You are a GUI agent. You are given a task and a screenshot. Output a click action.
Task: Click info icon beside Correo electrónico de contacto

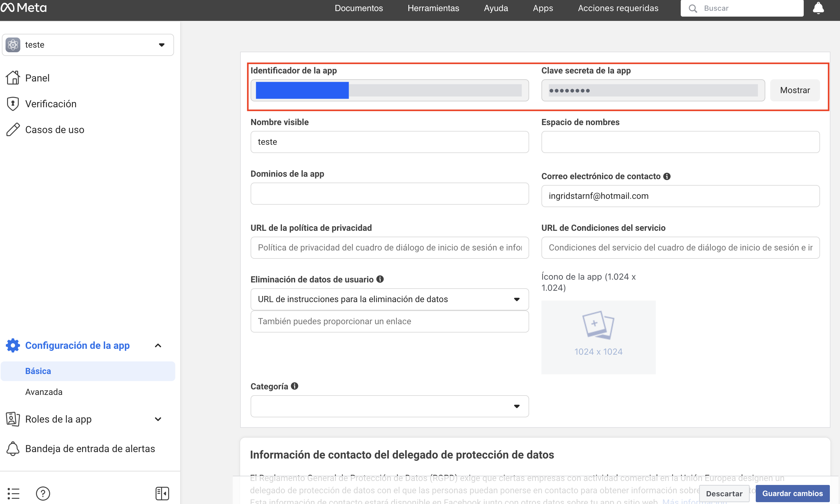667,176
